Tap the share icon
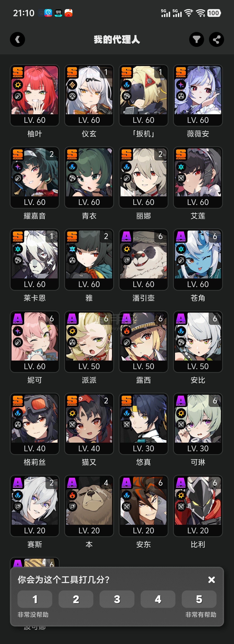Screen dimensions: 234x644 [x=216, y=39]
